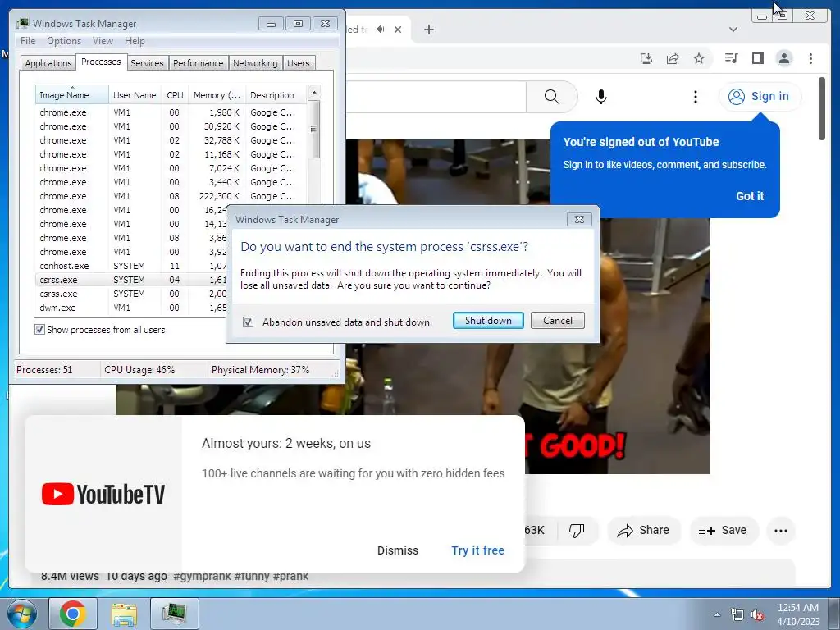Screen dimensions: 840x630
Task: Click the Share button under the video
Action: coord(643,531)
